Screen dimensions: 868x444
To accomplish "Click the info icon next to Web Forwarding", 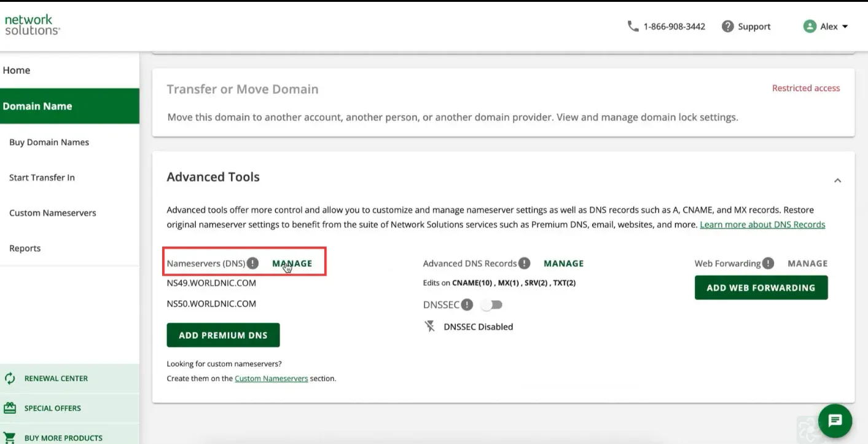I will [768, 263].
